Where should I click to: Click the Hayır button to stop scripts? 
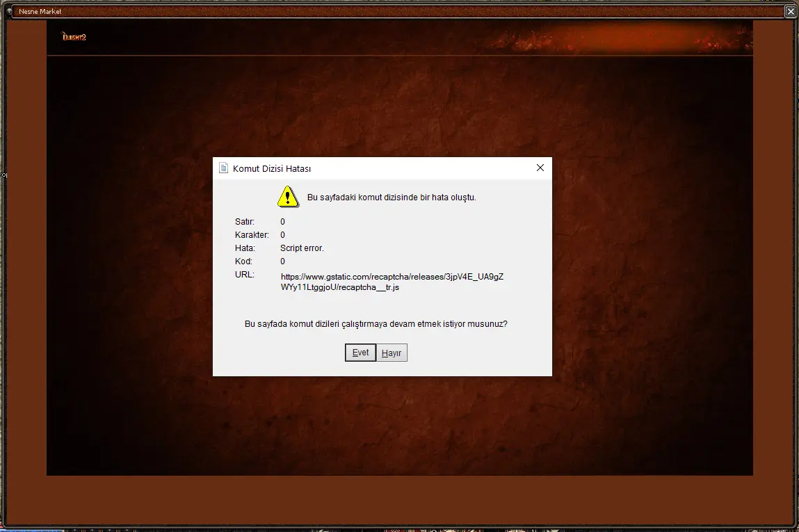coord(392,353)
